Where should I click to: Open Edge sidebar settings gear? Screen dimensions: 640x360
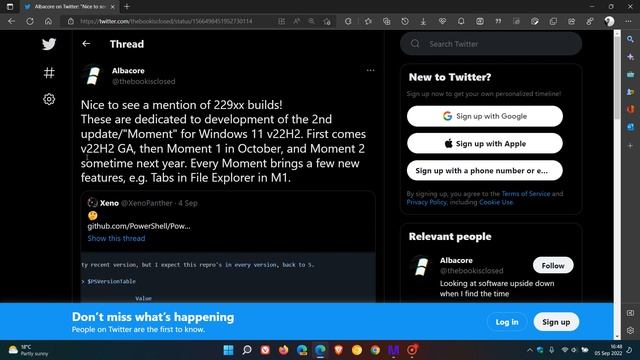[631, 330]
